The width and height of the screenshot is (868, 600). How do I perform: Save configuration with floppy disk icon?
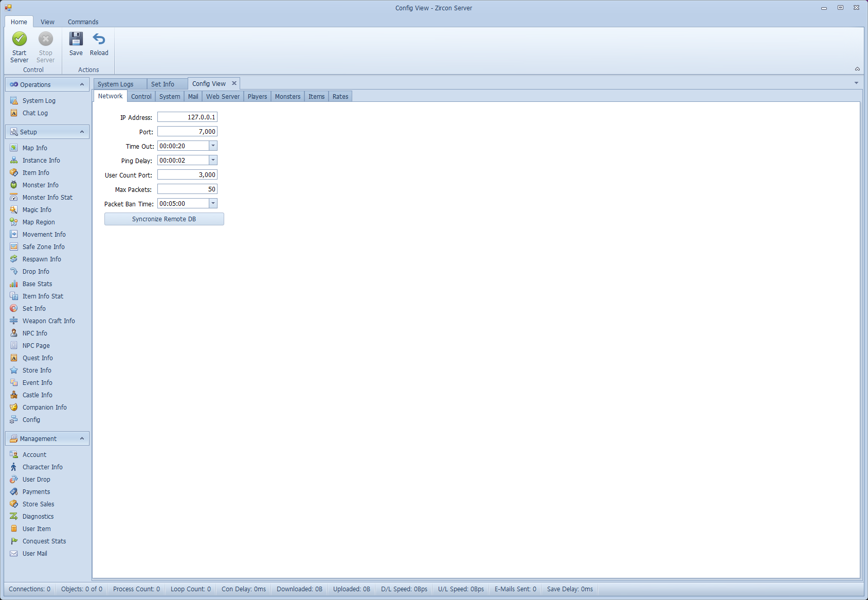click(x=76, y=39)
